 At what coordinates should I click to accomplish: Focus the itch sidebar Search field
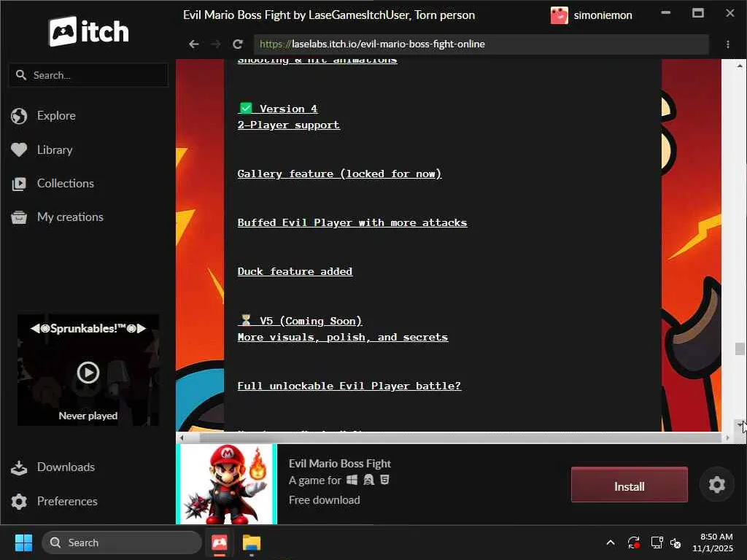pos(88,75)
